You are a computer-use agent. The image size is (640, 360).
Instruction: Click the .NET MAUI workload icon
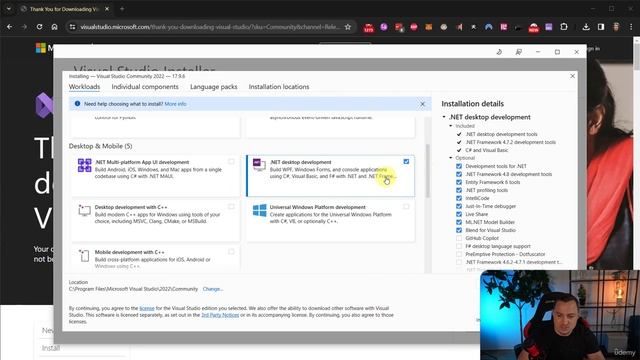point(84,165)
